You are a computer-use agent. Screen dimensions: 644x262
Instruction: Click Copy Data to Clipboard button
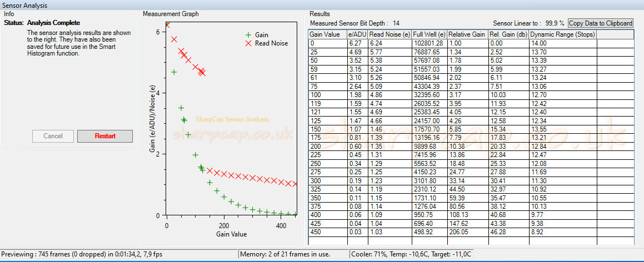(600, 23)
